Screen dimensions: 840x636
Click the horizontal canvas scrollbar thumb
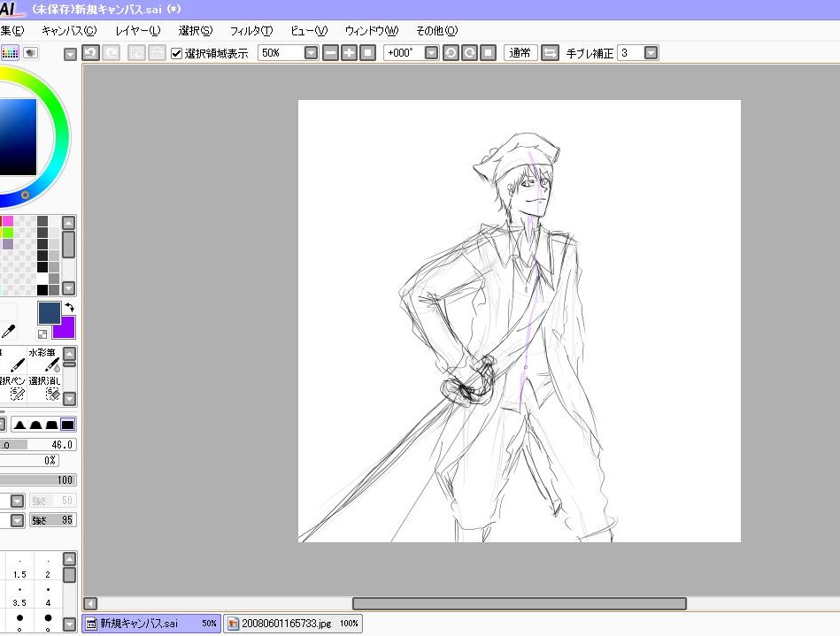coord(519,603)
